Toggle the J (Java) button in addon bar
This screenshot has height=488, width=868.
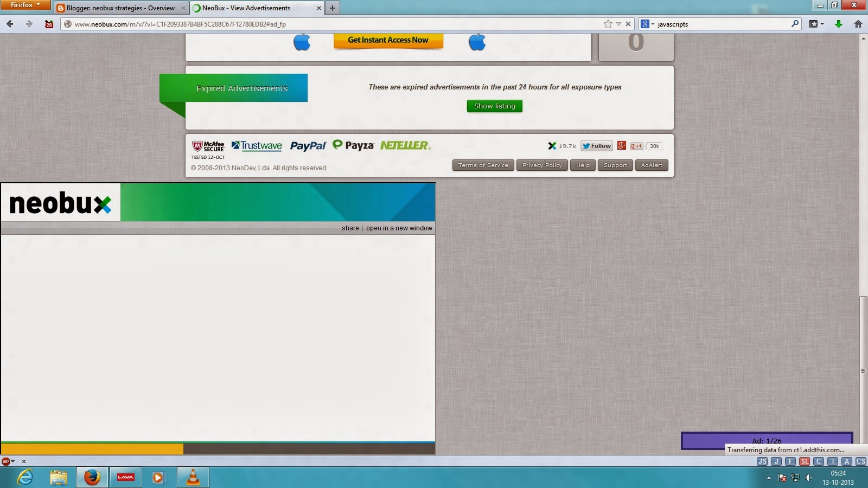pos(776,461)
